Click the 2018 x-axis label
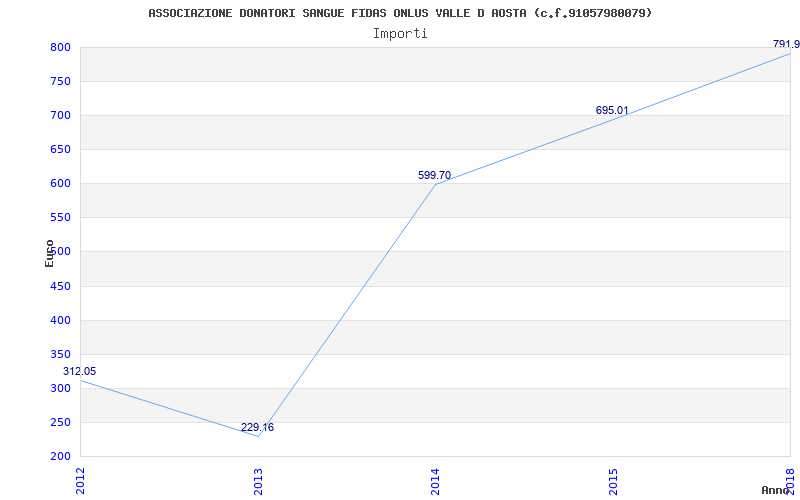This screenshot has width=800, height=500. [x=790, y=481]
